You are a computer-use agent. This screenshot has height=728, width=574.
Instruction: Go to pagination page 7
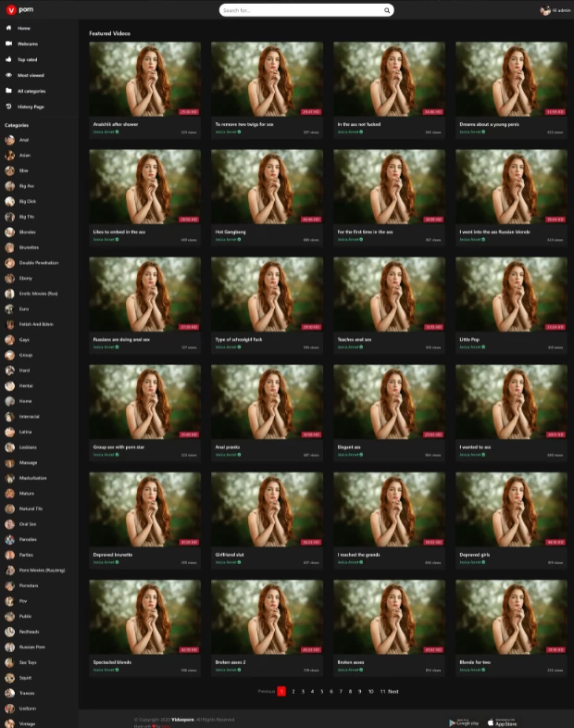pos(341,691)
